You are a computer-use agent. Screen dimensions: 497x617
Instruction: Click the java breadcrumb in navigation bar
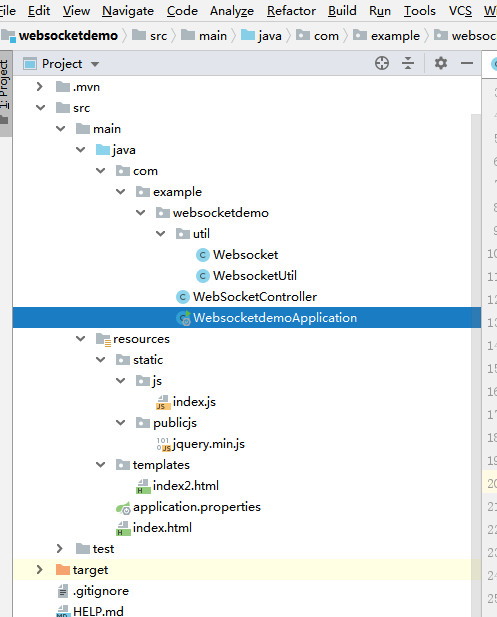(x=261, y=36)
